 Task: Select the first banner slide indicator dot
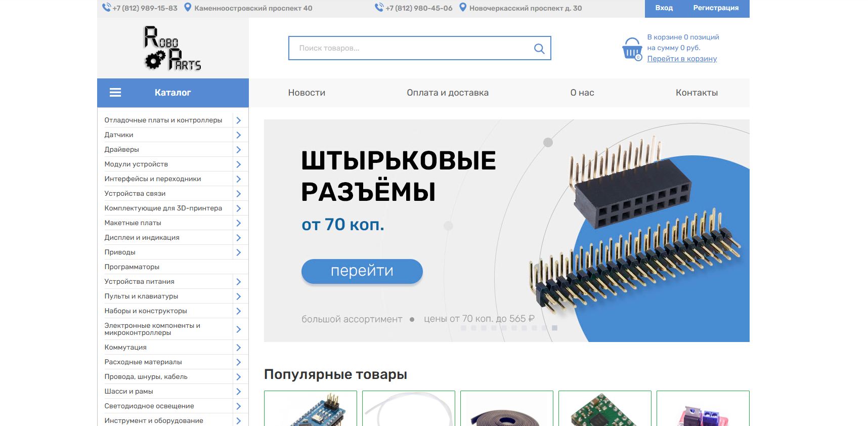[x=463, y=328]
